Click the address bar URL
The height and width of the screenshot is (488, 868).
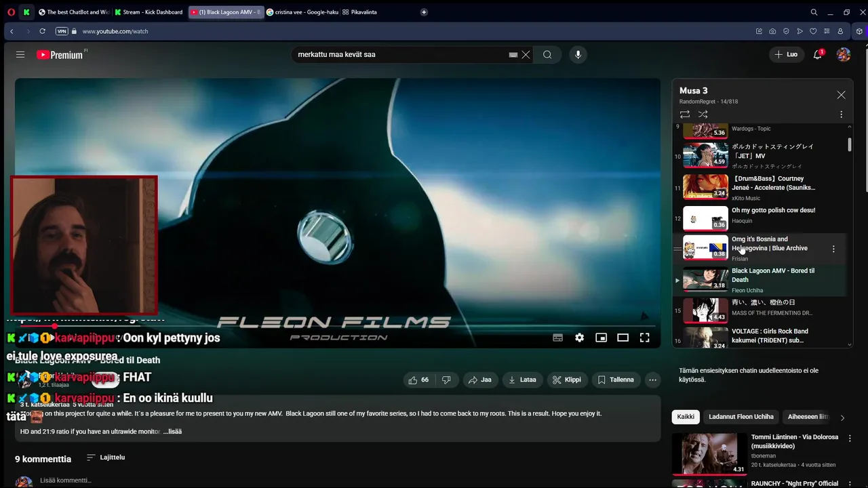tap(115, 31)
